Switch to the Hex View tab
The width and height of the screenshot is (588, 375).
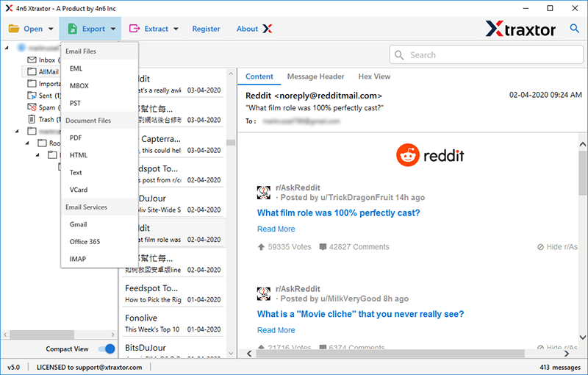374,76
